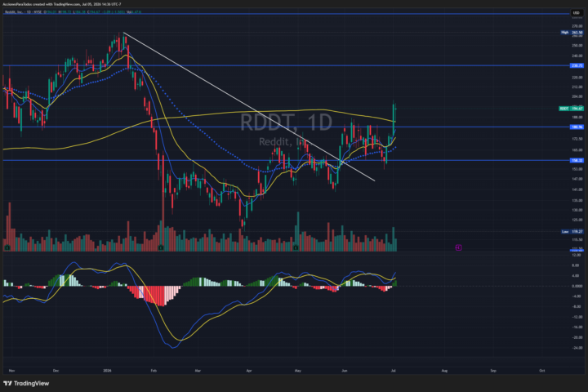Click the green earnings marker near February

161,248
